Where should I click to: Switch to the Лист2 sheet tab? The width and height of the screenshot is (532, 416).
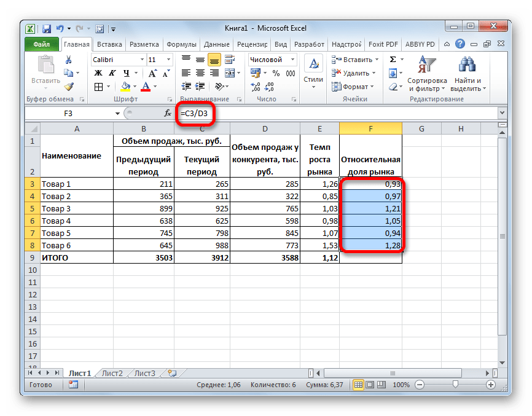tap(112, 373)
